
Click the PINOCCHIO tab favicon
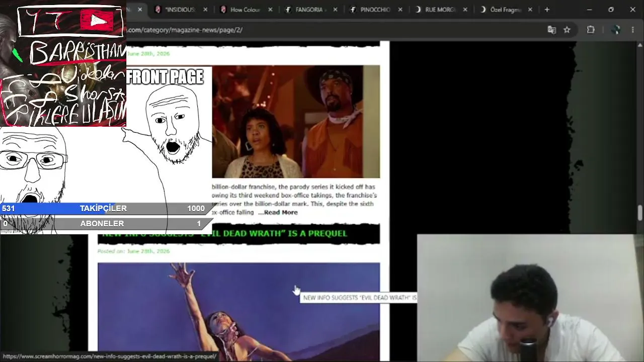pos(353,10)
